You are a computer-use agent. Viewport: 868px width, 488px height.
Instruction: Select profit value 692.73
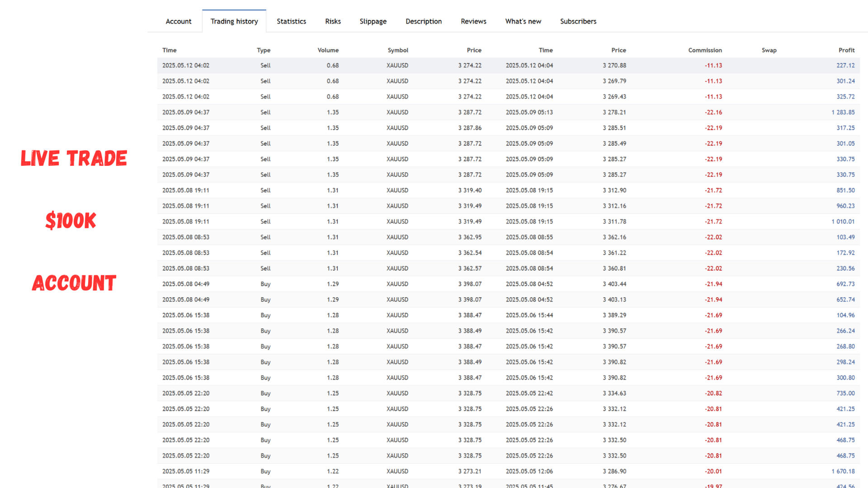coord(845,284)
